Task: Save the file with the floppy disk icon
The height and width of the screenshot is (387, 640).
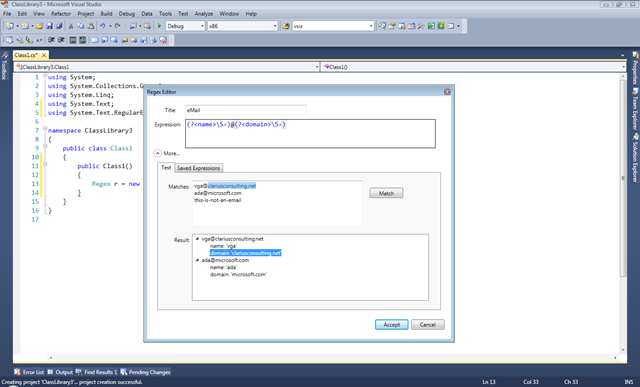Action: (x=49, y=26)
